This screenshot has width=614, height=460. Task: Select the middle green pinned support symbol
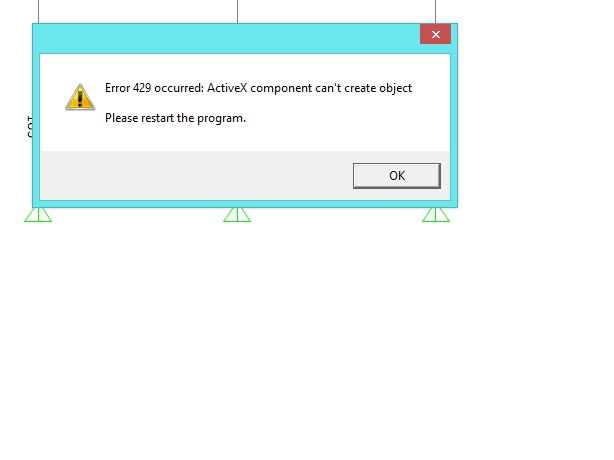coord(237,215)
